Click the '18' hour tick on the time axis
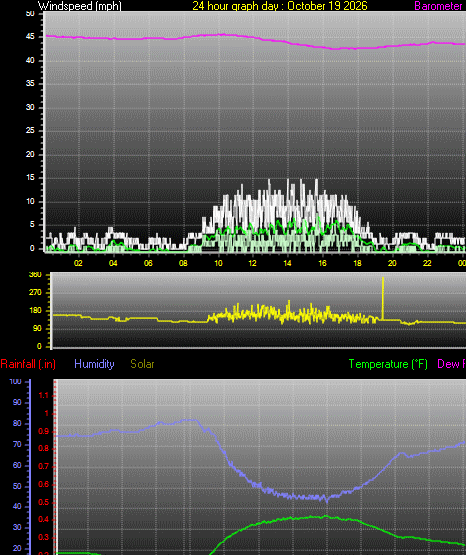Screen dimensions: 466x555 coord(357,263)
